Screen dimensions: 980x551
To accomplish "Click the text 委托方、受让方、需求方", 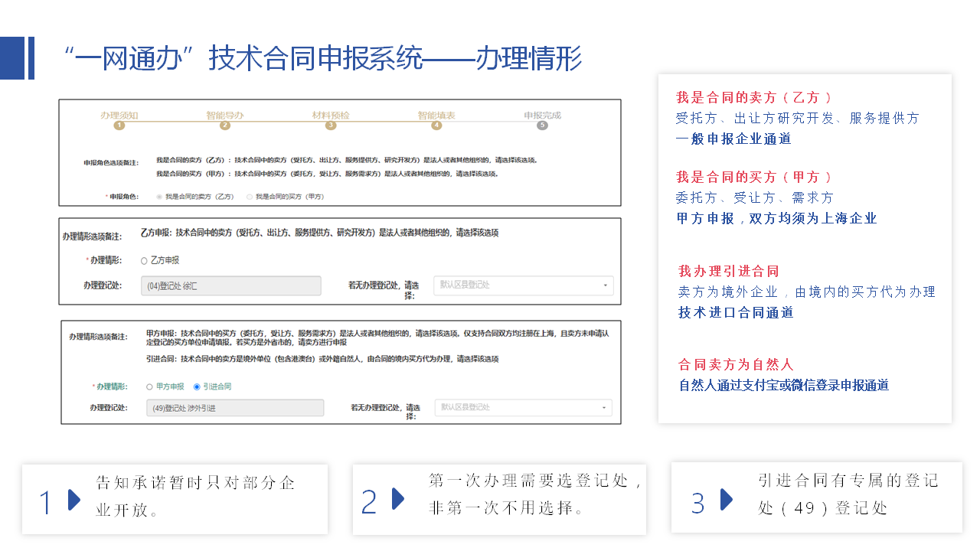I will pos(755,197).
